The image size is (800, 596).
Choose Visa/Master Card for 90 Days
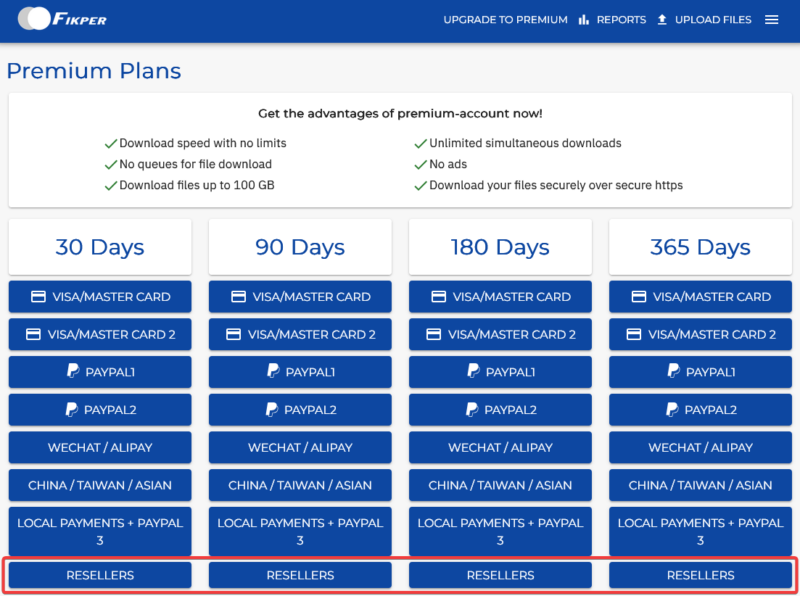point(300,296)
